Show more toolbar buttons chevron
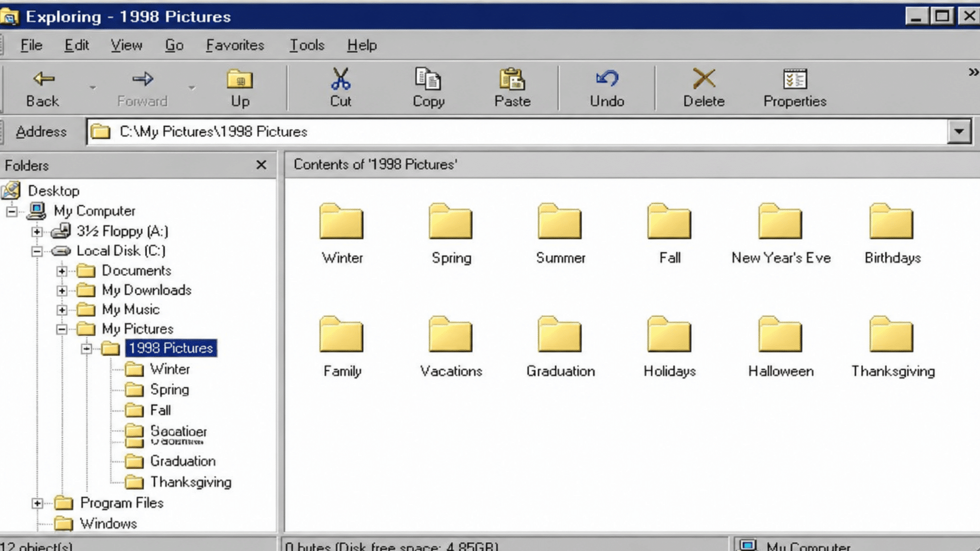Image resolution: width=980 pixels, height=551 pixels. [x=973, y=72]
